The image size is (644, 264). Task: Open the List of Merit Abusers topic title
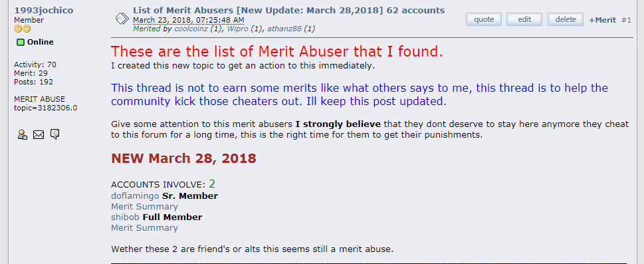(288, 10)
